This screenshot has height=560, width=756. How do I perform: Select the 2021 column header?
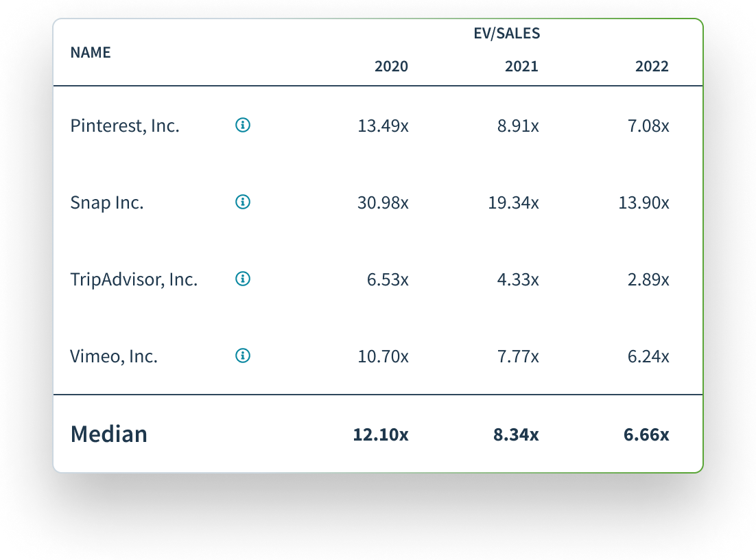(521, 67)
